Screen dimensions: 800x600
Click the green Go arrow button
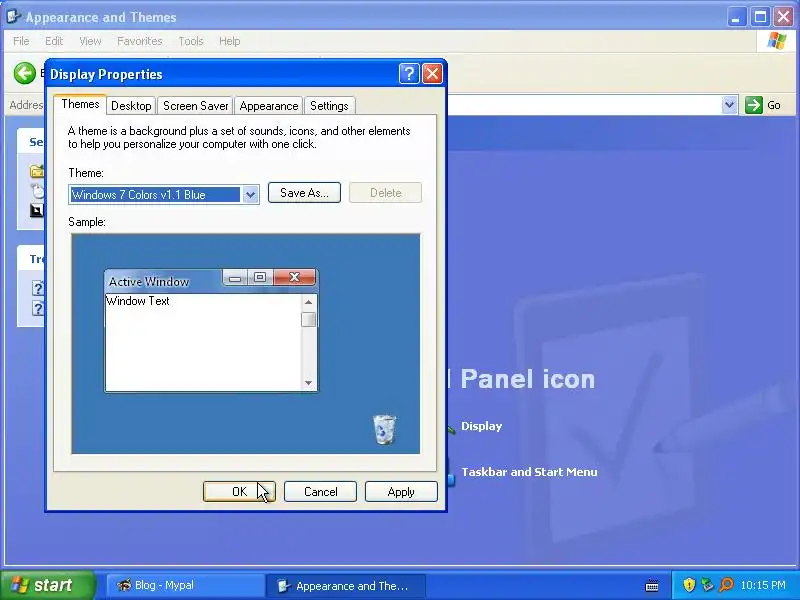754,105
